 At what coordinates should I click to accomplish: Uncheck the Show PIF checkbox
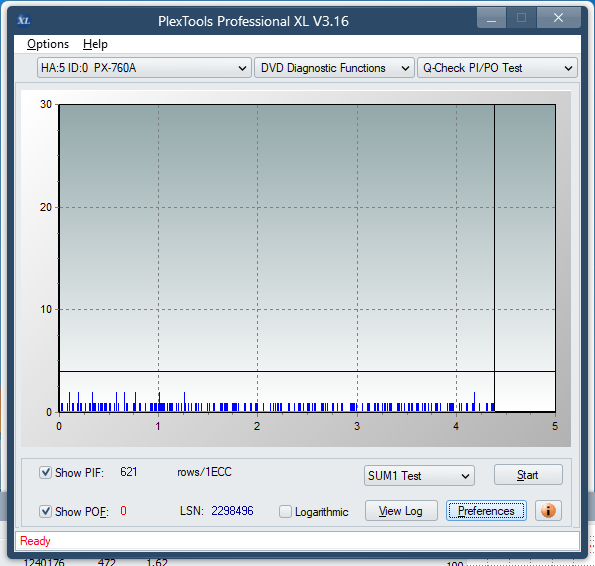pyautogui.click(x=45, y=472)
